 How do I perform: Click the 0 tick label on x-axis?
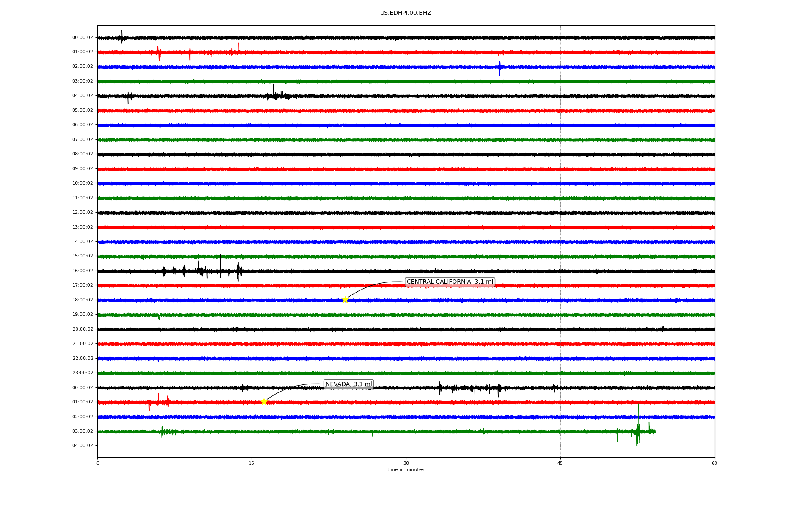tap(98, 463)
